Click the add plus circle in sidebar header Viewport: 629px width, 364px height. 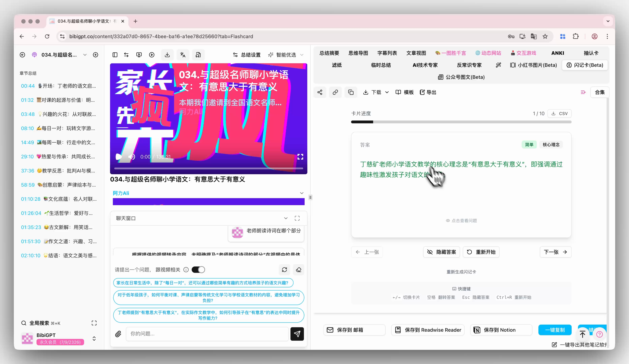coord(95,55)
